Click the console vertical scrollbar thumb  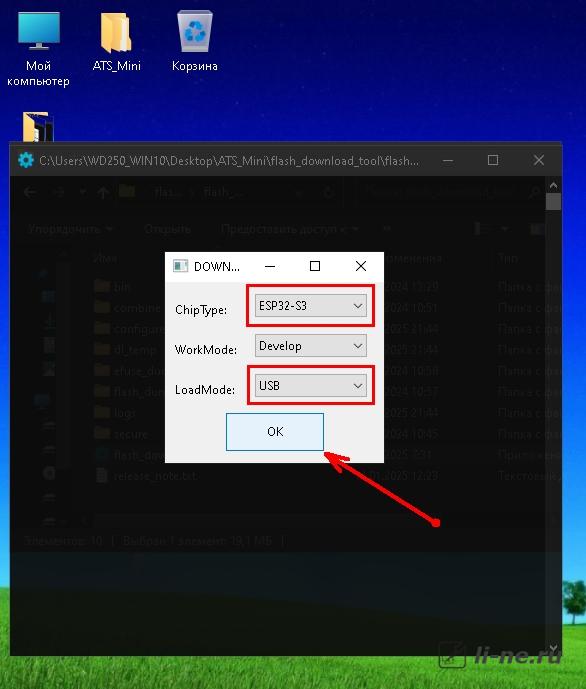[x=553, y=202]
